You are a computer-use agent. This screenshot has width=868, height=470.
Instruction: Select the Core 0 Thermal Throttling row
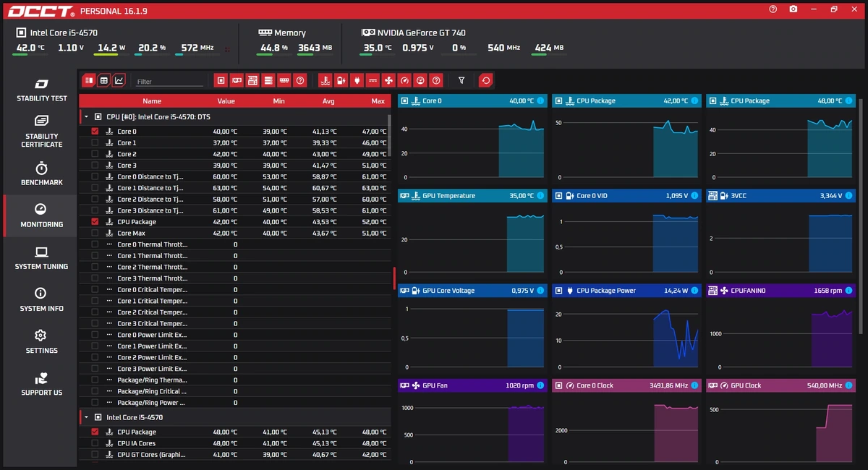pyautogui.click(x=235, y=244)
